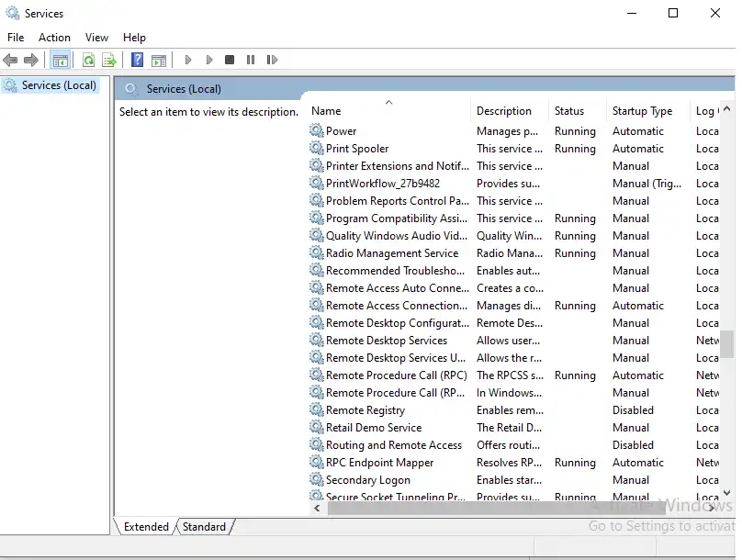742x560 pixels.
Task: Click the gear icon beside Power service
Action: 317,130
